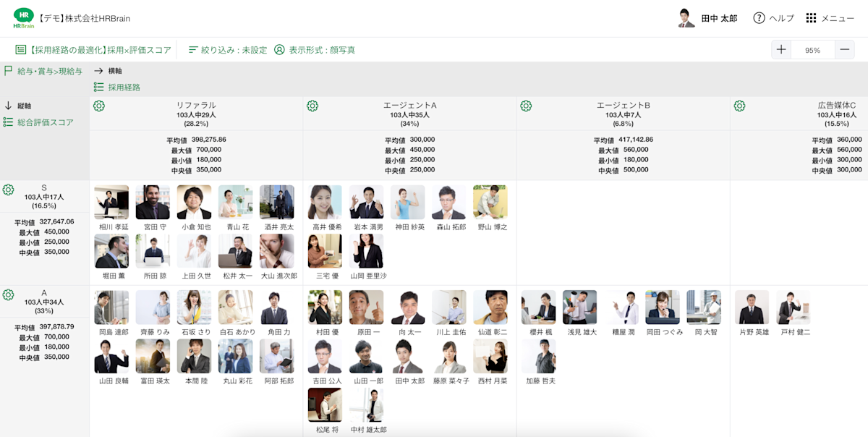
Task: Open 【採用経路の最適化】採用×評価スコア list title
Action: [93, 50]
